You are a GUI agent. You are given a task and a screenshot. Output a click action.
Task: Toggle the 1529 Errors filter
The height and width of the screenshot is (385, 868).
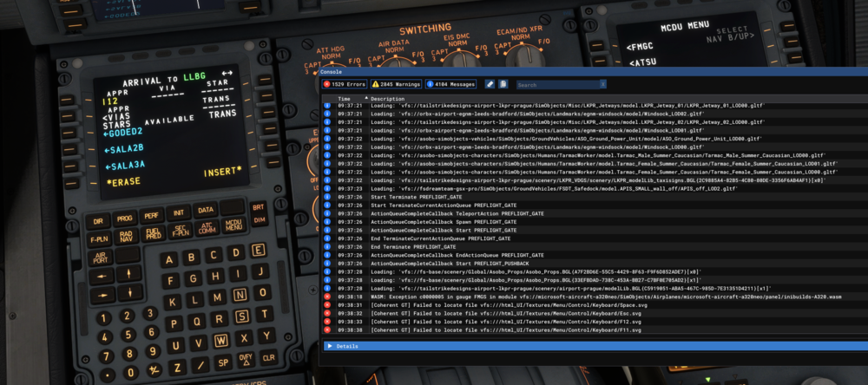(344, 84)
